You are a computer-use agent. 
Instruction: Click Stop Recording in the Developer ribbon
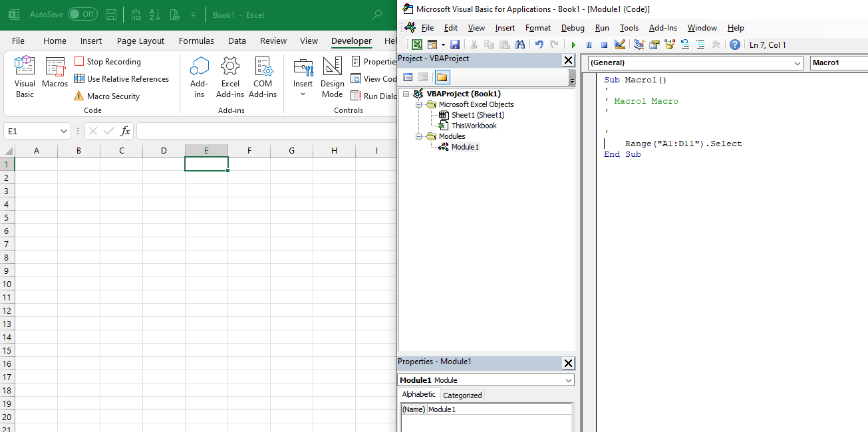[x=114, y=61]
